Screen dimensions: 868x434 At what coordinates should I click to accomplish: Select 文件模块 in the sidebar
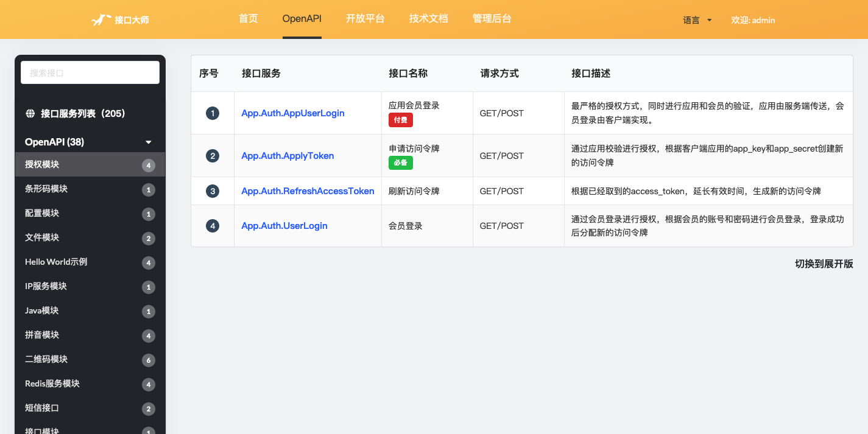pyautogui.click(x=90, y=237)
